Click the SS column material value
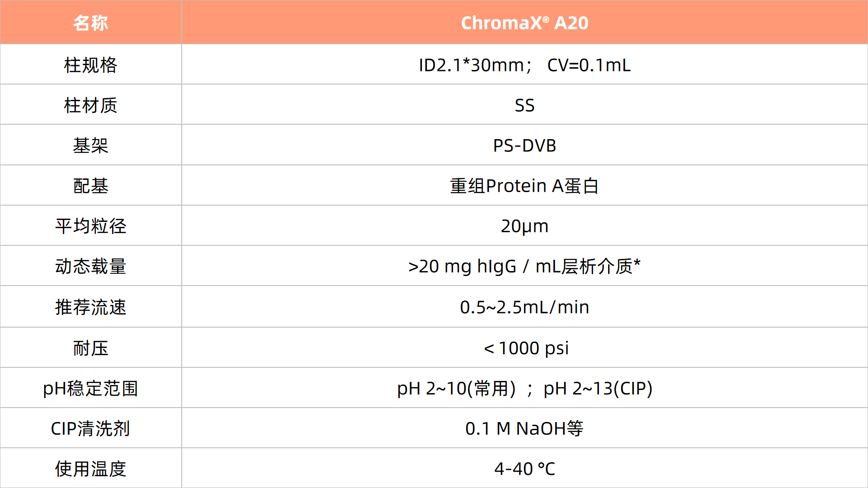Viewport: 868px width, 488px height. [524, 105]
